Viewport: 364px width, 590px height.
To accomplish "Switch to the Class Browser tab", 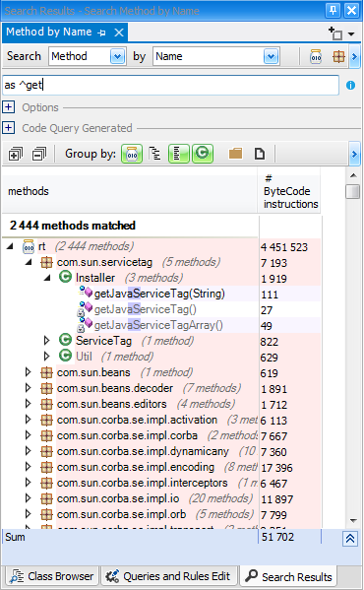I will (x=51, y=576).
